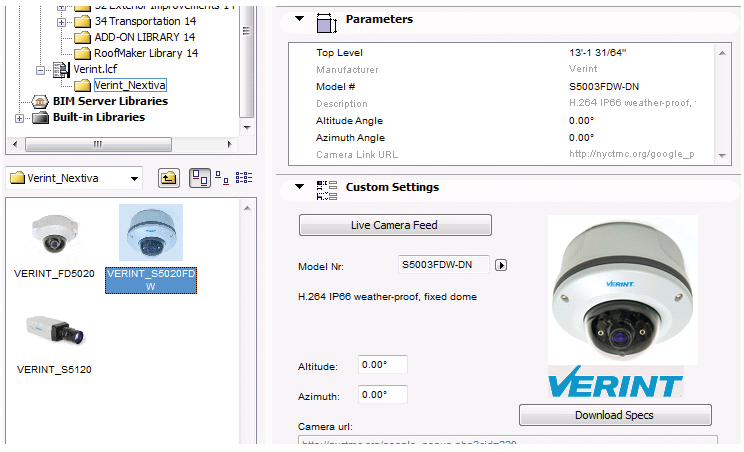Click the Custom Settings panel icon
This screenshot has width=744, height=452.
326,190
